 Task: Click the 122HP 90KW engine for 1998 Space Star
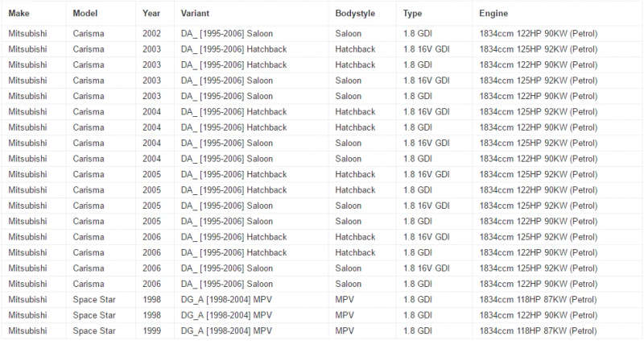(x=539, y=315)
